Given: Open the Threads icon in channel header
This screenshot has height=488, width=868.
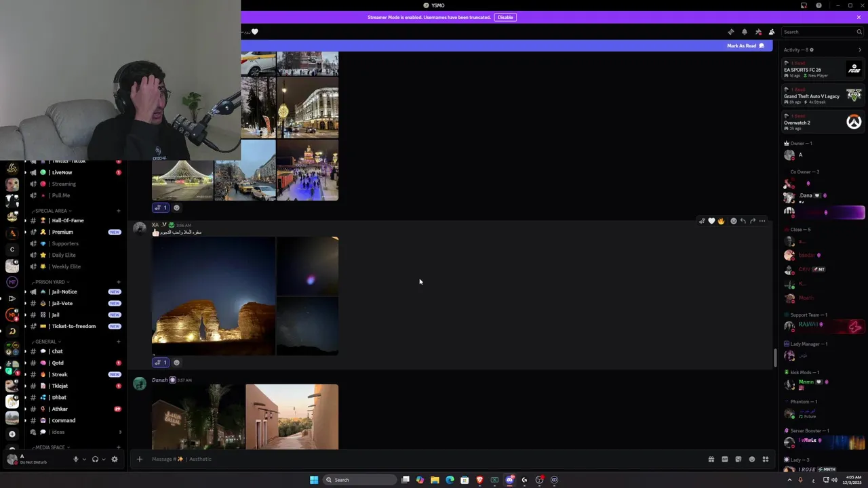Looking at the screenshot, I should click(730, 32).
